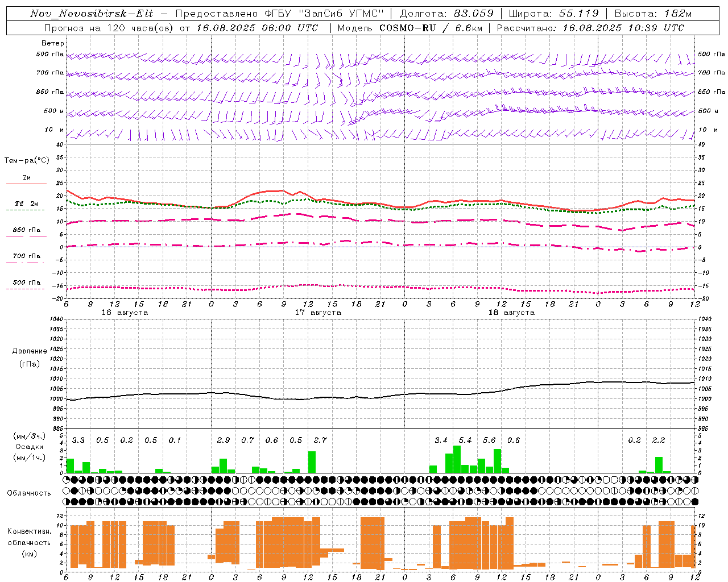Click the 0.7 precipitation total
This screenshot has width=728, height=582.
[247, 440]
